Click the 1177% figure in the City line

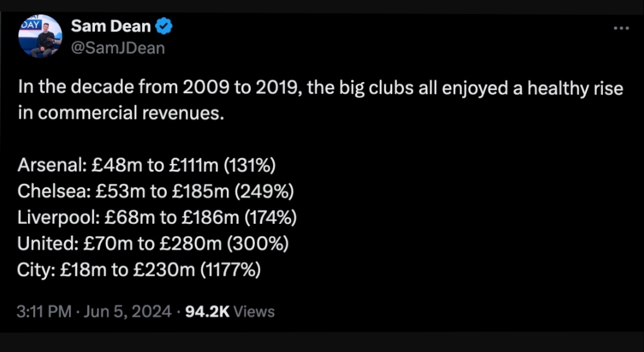tap(230, 270)
